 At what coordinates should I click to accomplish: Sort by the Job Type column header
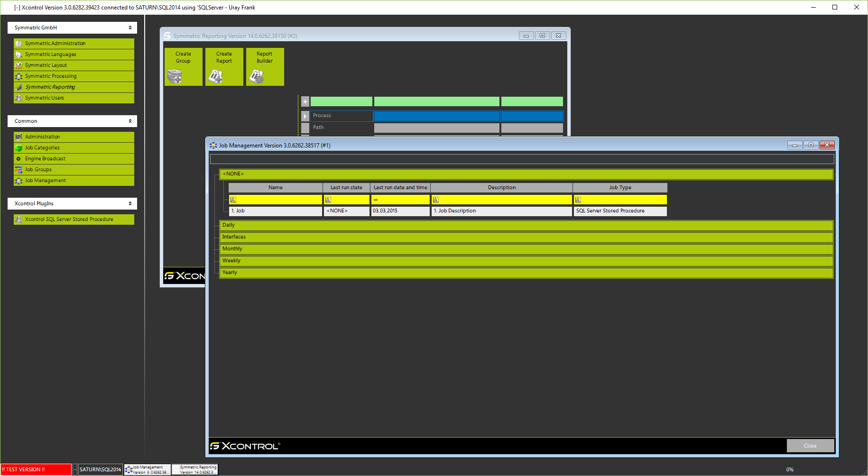[x=620, y=188]
